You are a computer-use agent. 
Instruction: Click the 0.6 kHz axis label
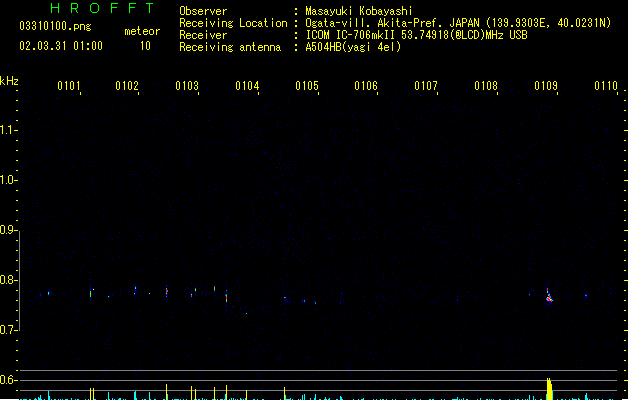click(x=7, y=380)
